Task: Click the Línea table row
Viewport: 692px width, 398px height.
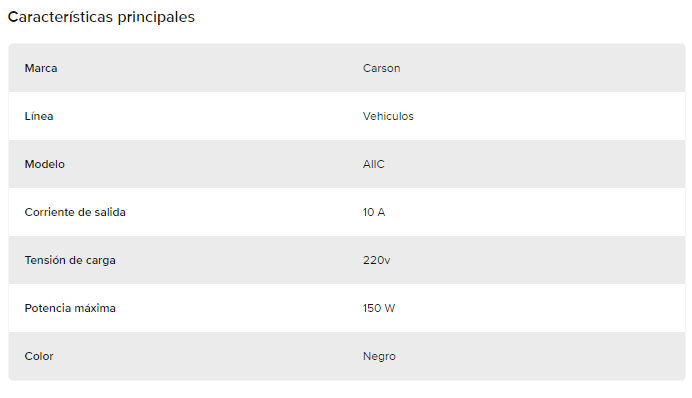Action: point(347,116)
